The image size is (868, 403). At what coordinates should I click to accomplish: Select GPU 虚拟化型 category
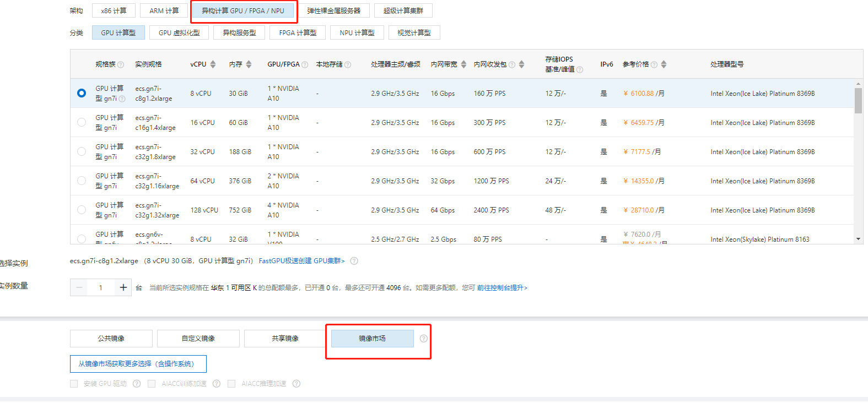(x=179, y=32)
